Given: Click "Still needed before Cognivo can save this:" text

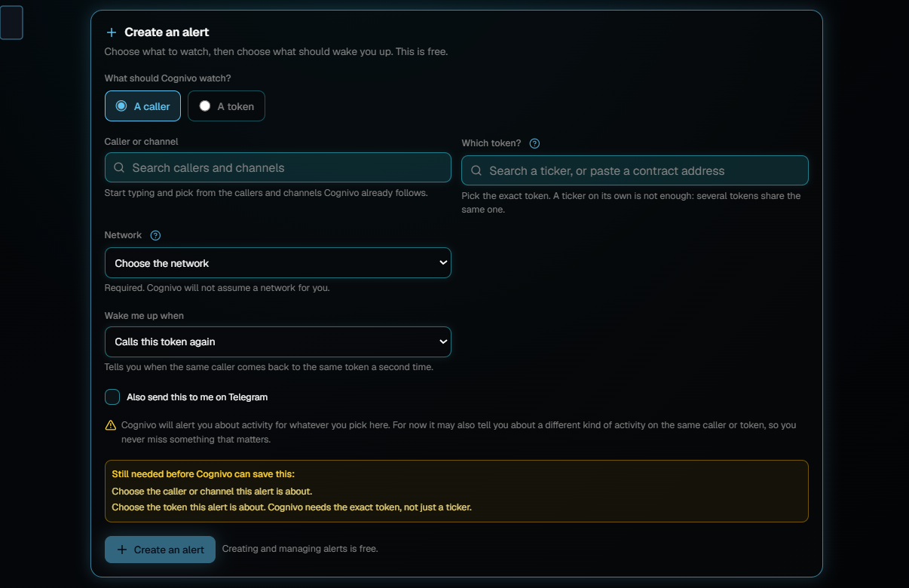Looking at the screenshot, I should click(203, 474).
